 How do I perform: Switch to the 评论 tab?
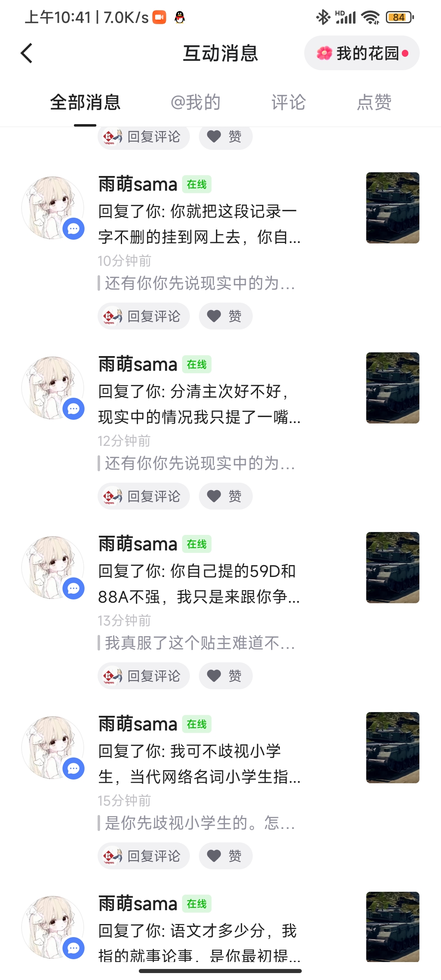[289, 102]
